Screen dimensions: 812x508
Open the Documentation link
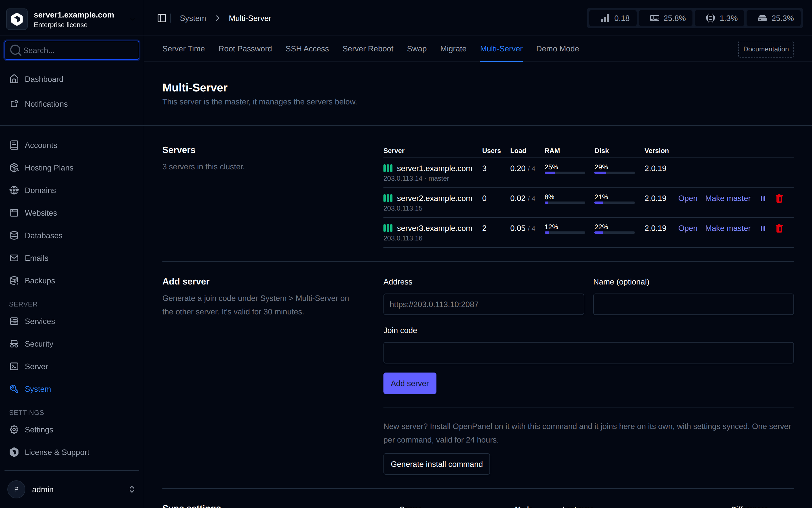766,49
